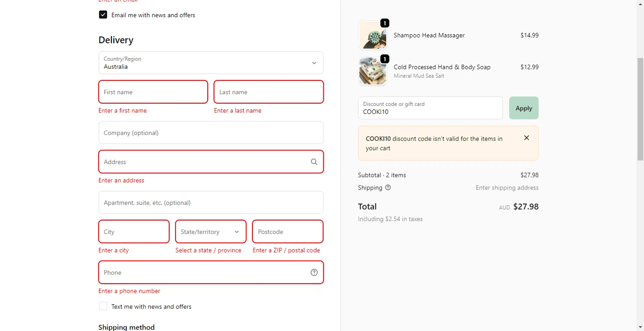Click the City text field
The image size is (644, 331).
pyautogui.click(x=134, y=232)
